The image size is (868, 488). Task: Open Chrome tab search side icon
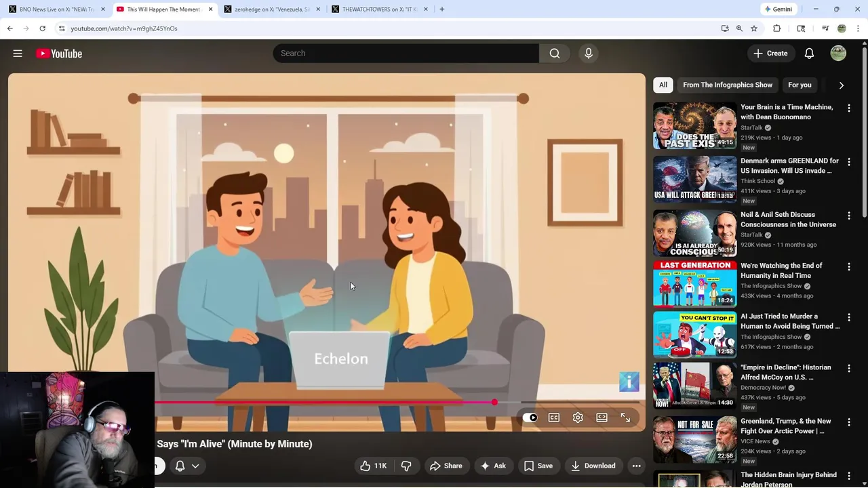[801, 28]
